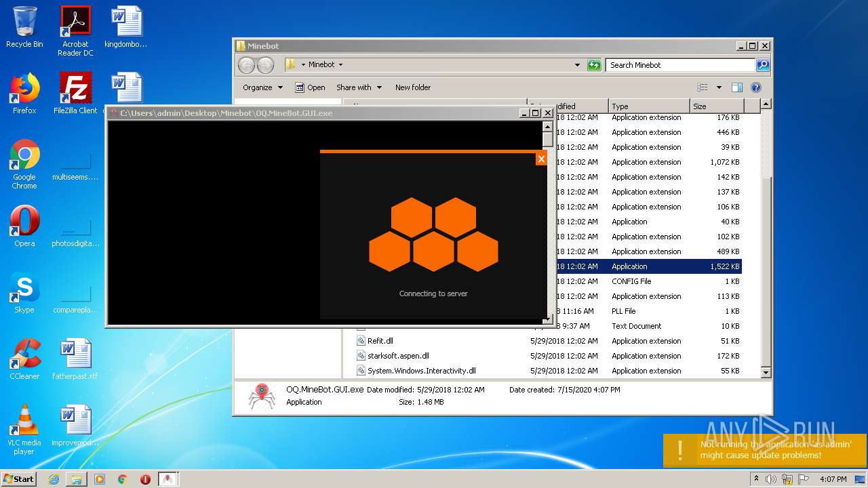The width and height of the screenshot is (868, 488).
Task: Sort files by Size column
Action: [x=717, y=106]
